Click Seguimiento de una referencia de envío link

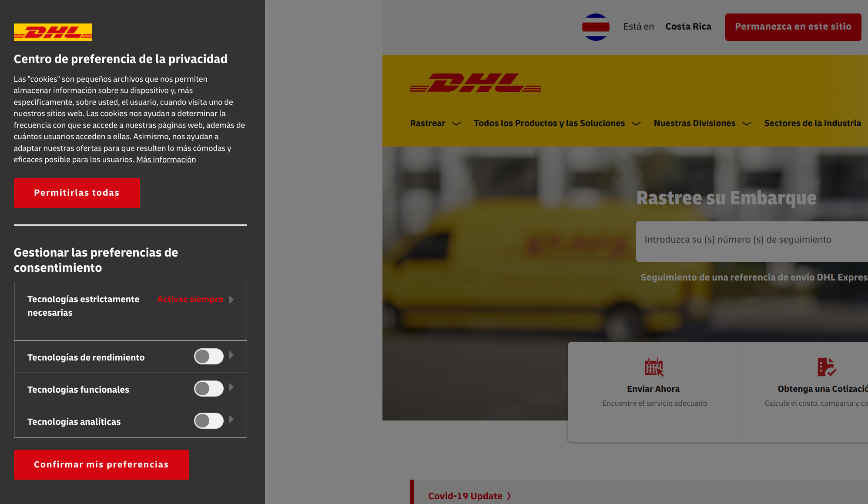click(754, 277)
